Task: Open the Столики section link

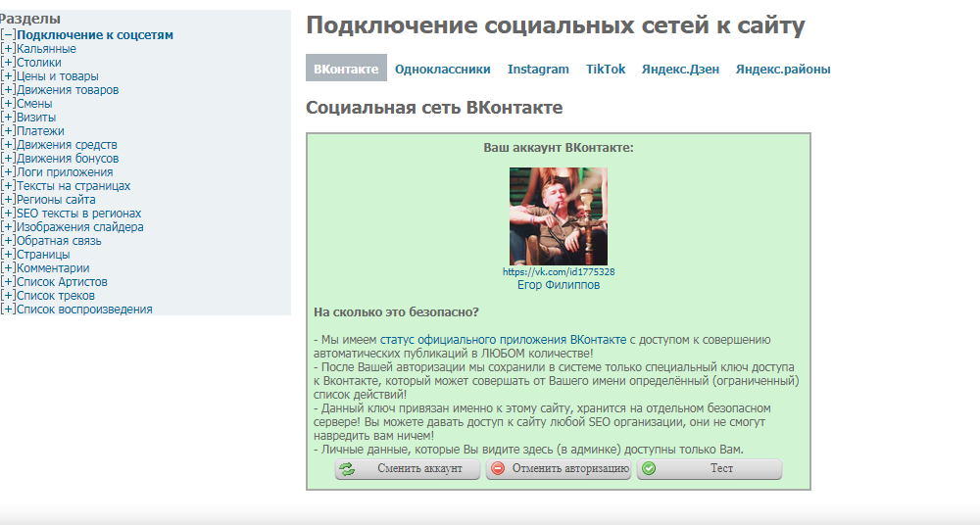Action: tap(39, 63)
